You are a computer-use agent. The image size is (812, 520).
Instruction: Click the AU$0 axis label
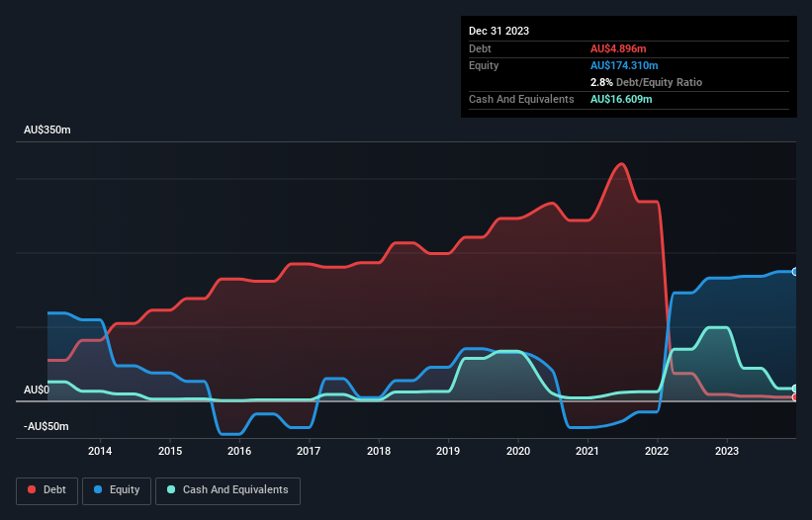coord(37,390)
